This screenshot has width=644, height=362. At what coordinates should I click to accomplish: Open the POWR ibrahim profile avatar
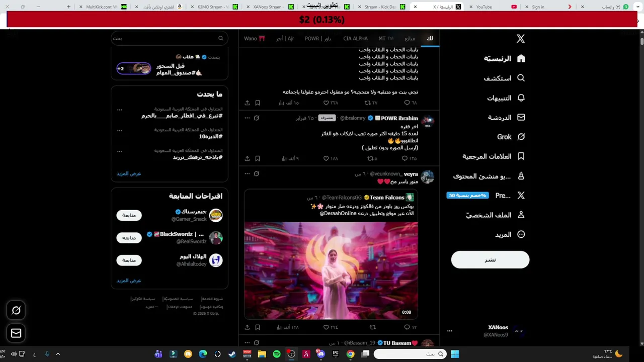click(428, 121)
